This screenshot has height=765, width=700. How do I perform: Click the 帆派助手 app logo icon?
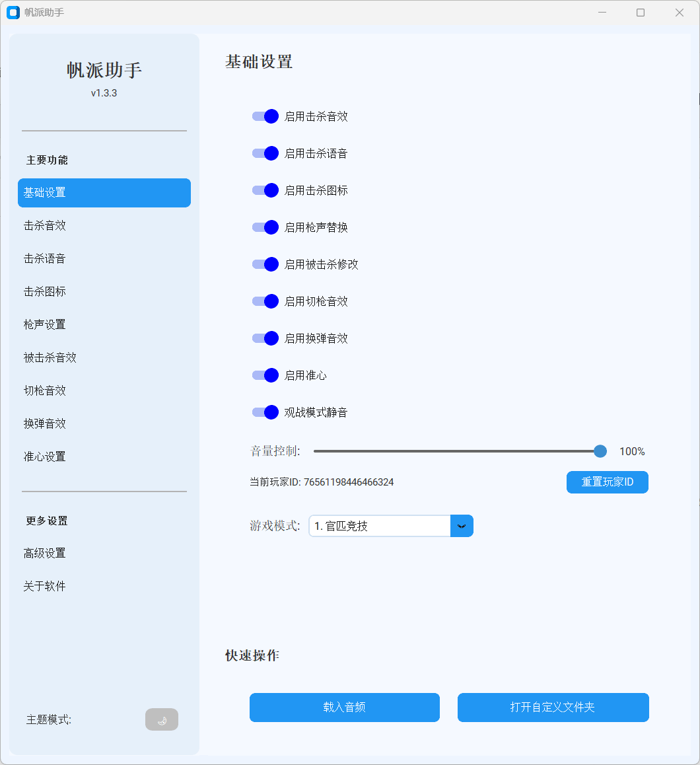[x=13, y=13]
